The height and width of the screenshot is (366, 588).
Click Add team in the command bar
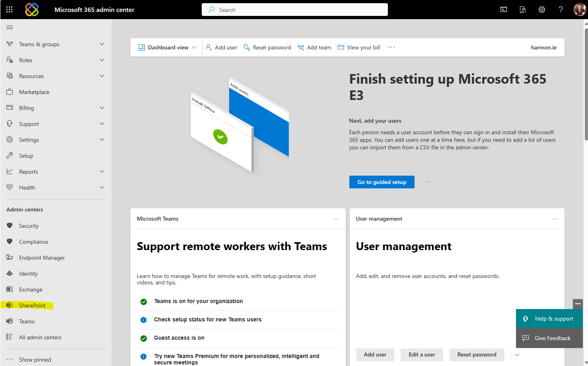click(x=314, y=47)
